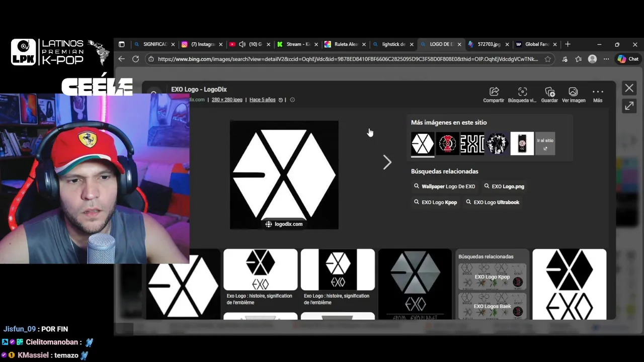Open Ver imagen to view image
This screenshot has width=644, height=362.
[574, 95]
